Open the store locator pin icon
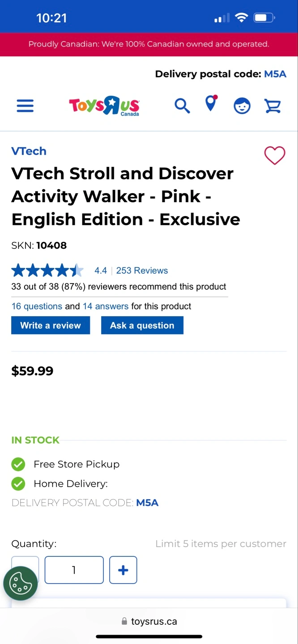This screenshot has height=644, width=298. point(210,104)
